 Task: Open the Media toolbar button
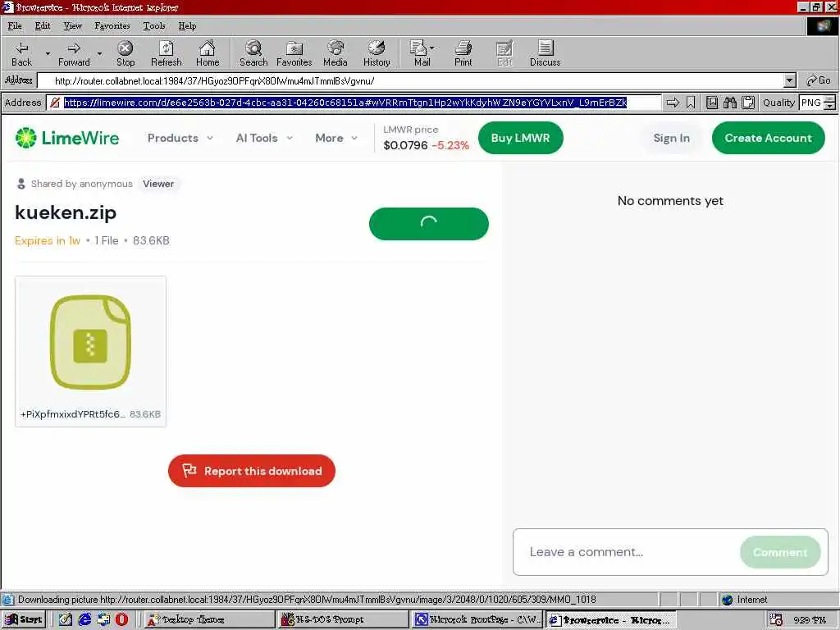pyautogui.click(x=336, y=53)
